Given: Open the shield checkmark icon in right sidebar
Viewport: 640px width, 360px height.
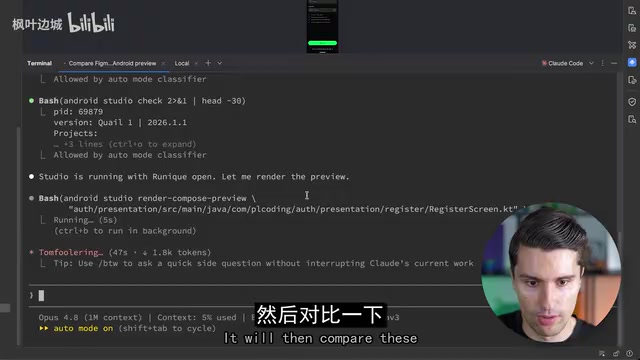Looking at the screenshot, I should tap(632, 102).
